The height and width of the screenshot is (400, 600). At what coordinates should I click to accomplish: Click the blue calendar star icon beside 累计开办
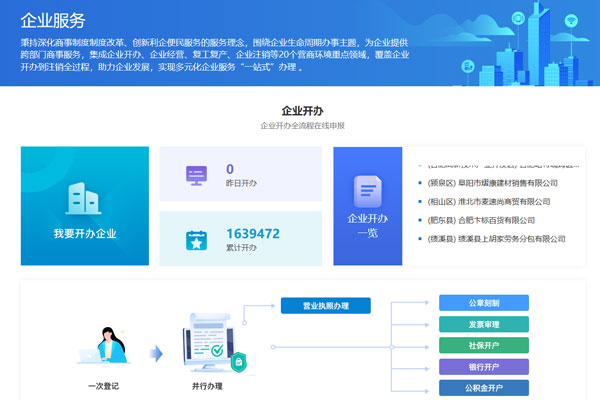[196, 240]
